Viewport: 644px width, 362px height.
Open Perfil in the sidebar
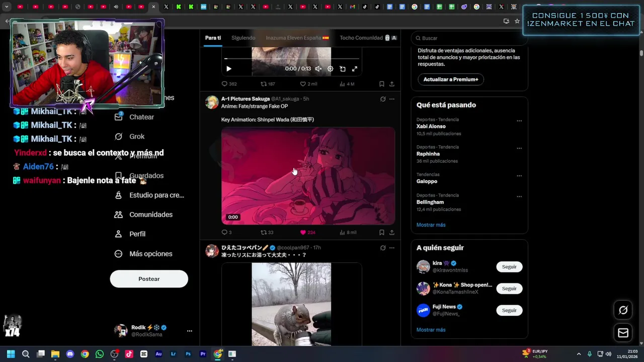click(130, 234)
